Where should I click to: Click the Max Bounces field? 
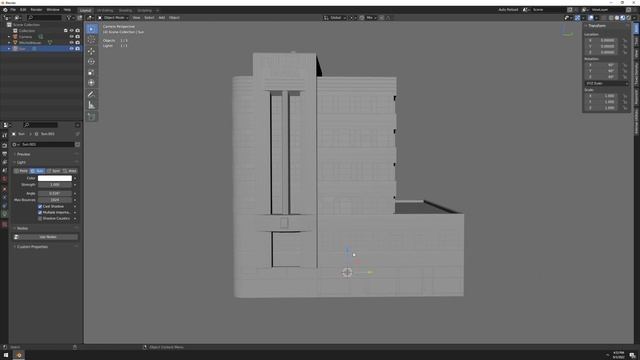pos(55,200)
